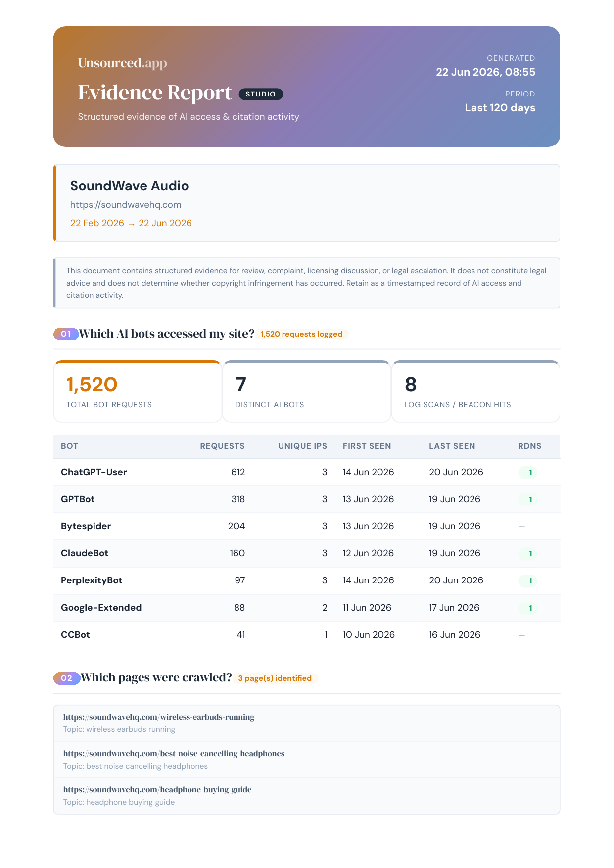Click ChatGPT-User's green RDNS badge

click(x=528, y=473)
